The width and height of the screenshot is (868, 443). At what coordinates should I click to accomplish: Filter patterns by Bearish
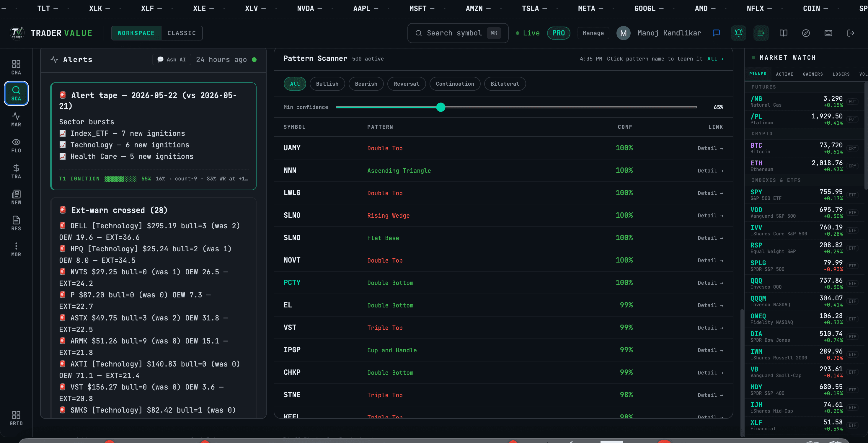point(366,84)
